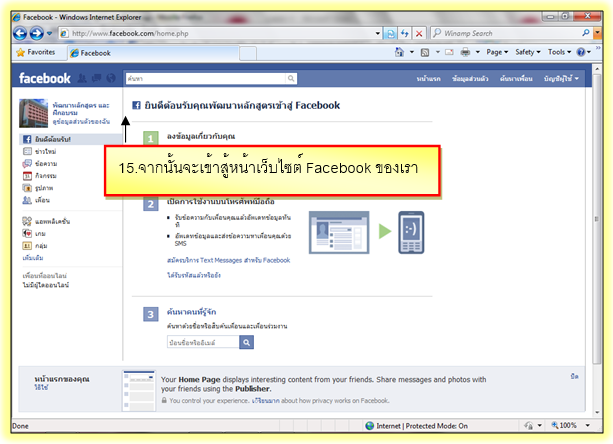
Task: Open the Page menu
Action: click(x=497, y=52)
